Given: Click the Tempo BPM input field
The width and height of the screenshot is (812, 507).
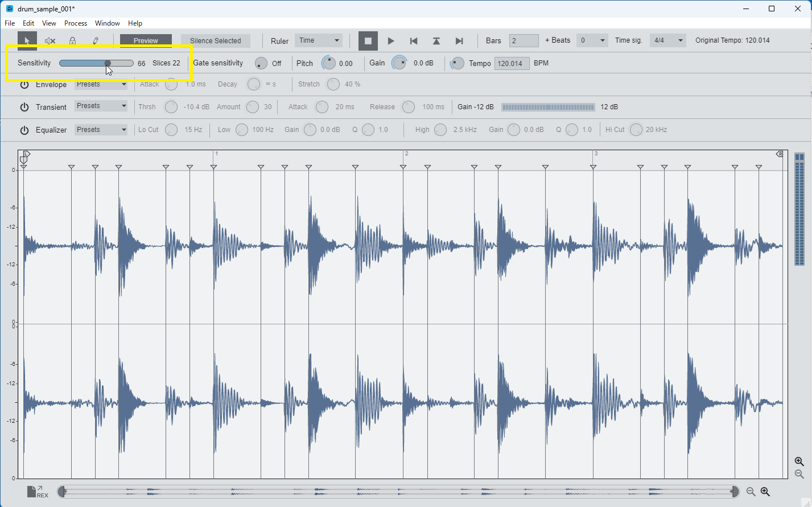Looking at the screenshot, I should pyautogui.click(x=512, y=63).
